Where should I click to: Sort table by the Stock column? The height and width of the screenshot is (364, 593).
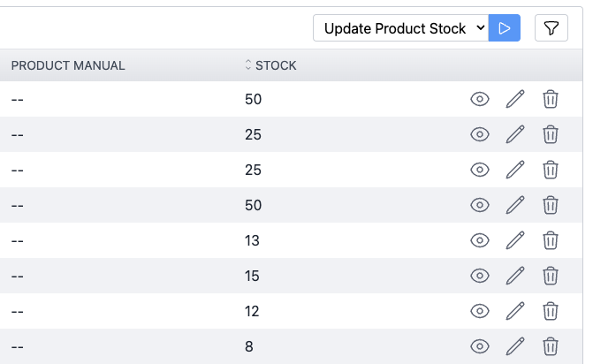[x=276, y=65]
